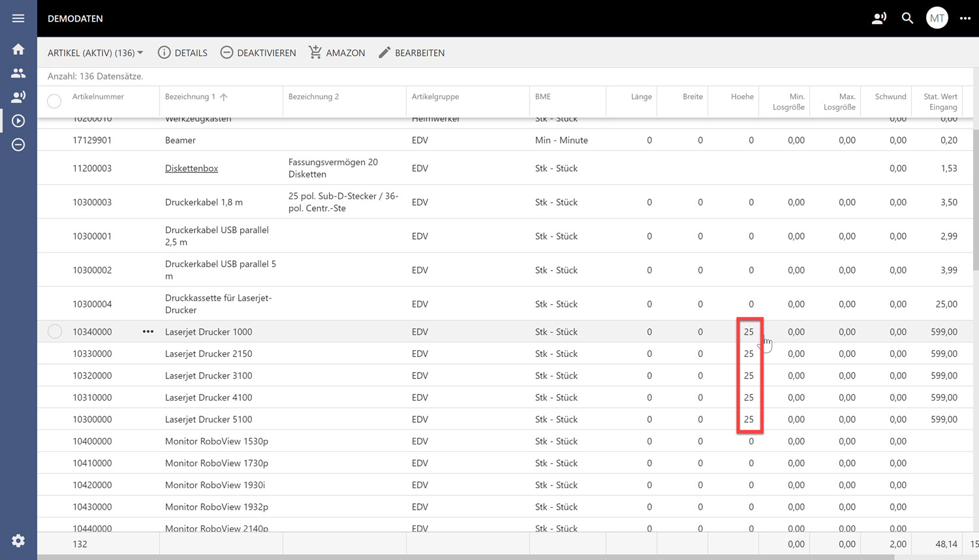The height and width of the screenshot is (560, 979).
Task: Open the hamburger navigation menu
Action: click(18, 18)
